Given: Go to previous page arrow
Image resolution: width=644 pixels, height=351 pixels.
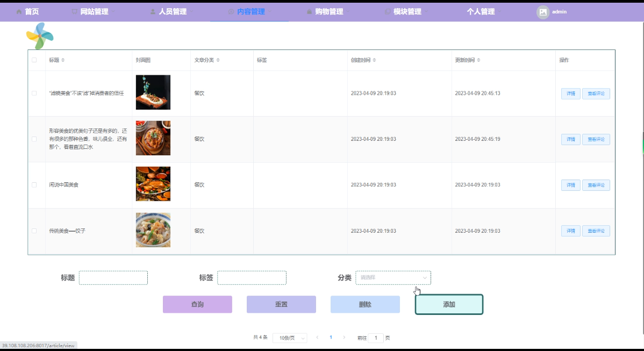Looking at the screenshot, I should pyautogui.click(x=317, y=338).
